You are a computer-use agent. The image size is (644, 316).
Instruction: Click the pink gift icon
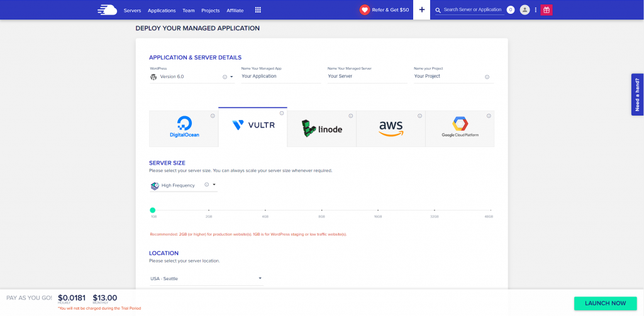pos(547,10)
